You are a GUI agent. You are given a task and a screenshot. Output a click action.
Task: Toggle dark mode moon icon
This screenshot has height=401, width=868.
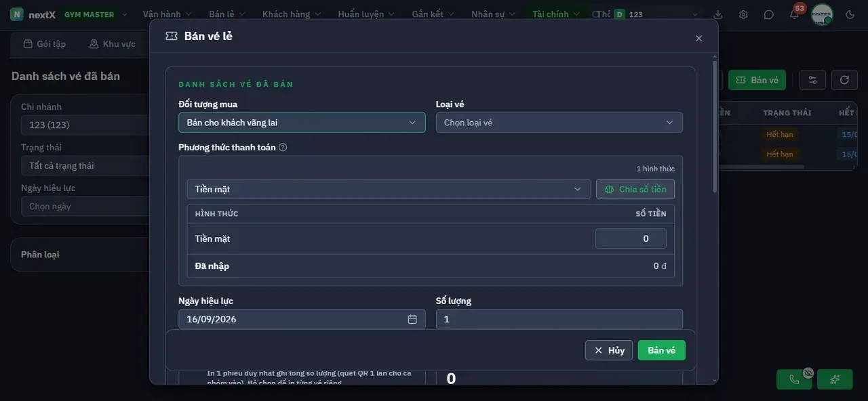coord(850,14)
